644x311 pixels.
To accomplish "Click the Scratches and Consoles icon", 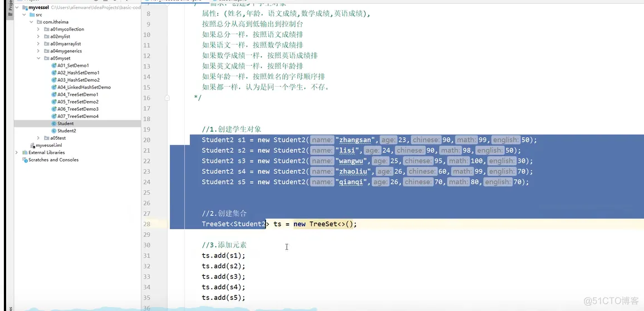I will coord(24,160).
